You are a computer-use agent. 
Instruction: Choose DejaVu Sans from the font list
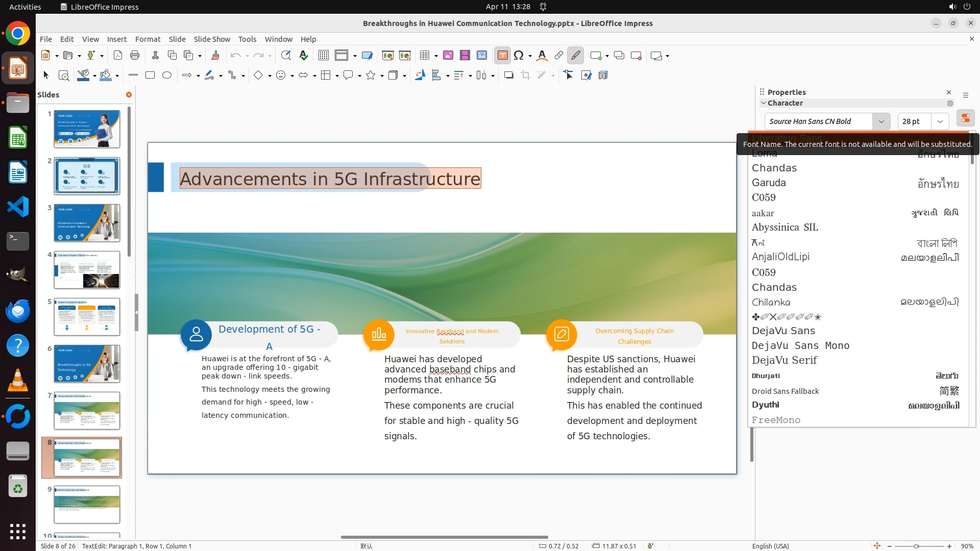click(x=783, y=331)
